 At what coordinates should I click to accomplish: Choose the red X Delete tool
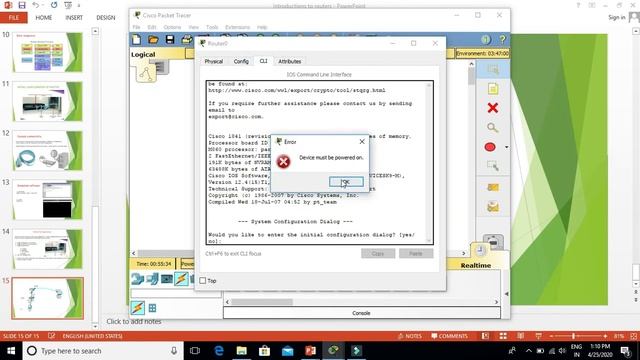pyautogui.click(x=493, y=108)
